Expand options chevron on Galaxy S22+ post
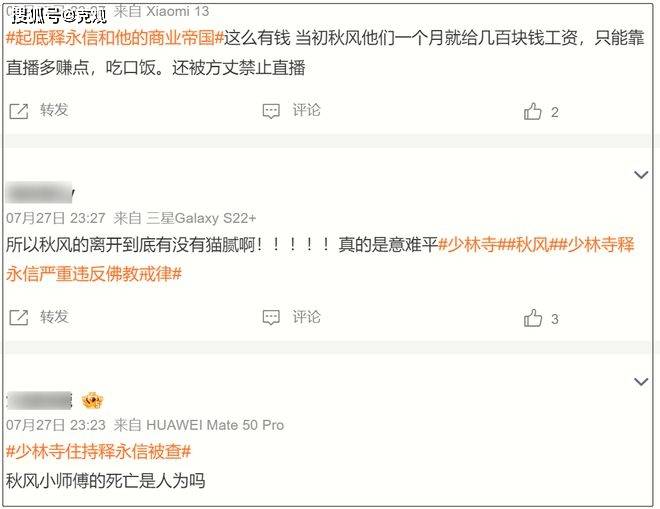This screenshot has width=660, height=509. pyautogui.click(x=641, y=174)
